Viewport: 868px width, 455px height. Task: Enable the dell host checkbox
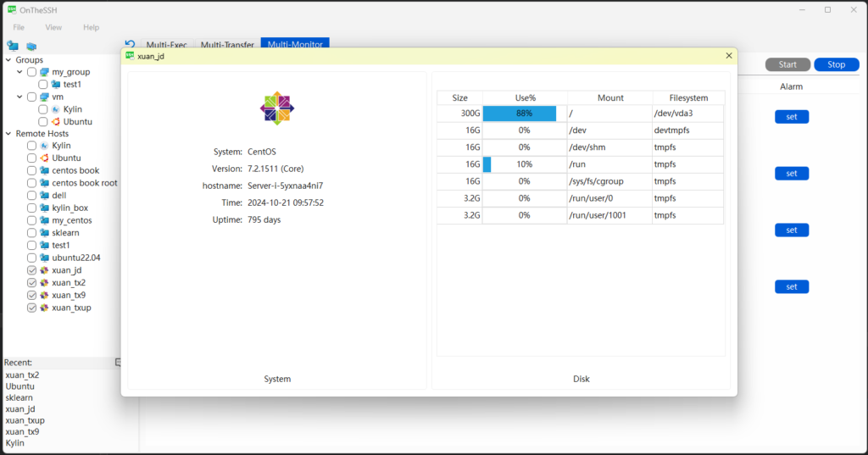[x=31, y=196]
